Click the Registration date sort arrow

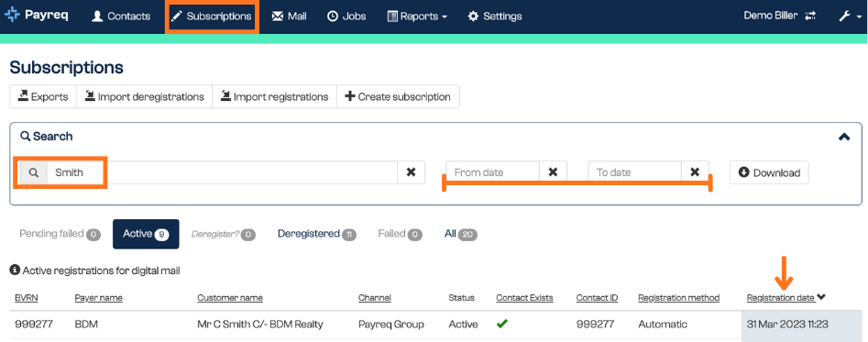point(821,297)
